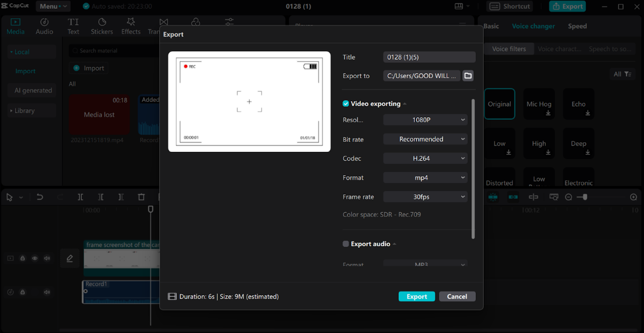Open the main Menu dropdown
This screenshot has height=333, width=644.
[x=53, y=6]
